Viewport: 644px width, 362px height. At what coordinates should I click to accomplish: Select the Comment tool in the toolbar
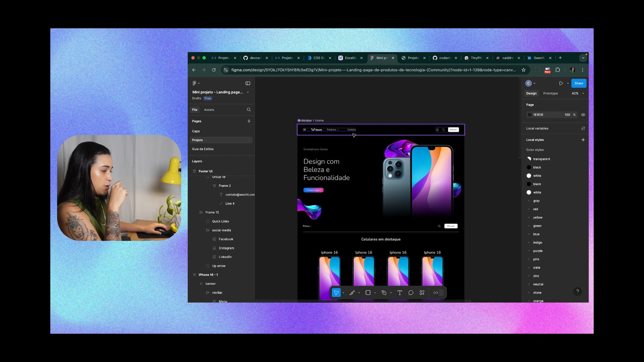[411, 293]
